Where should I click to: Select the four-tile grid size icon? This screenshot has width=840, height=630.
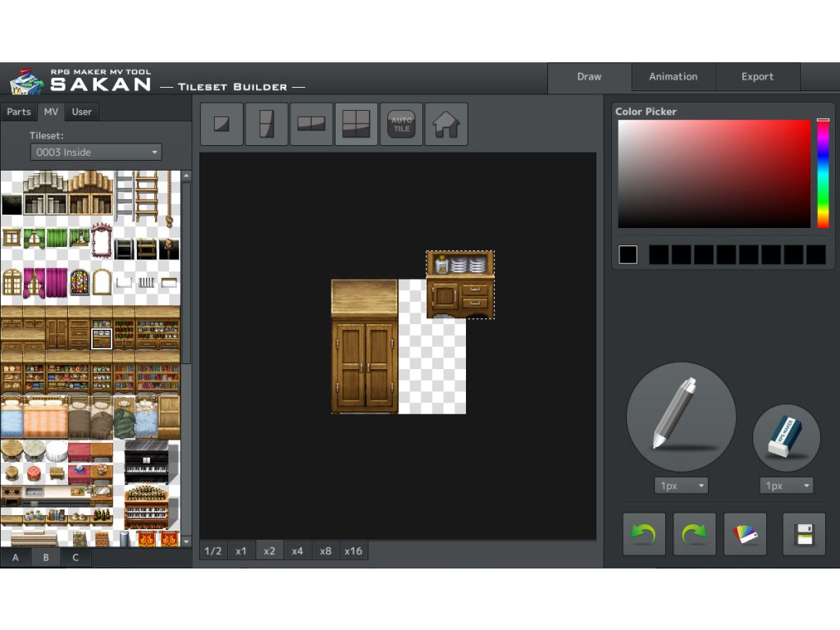click(x=356, y=125)
